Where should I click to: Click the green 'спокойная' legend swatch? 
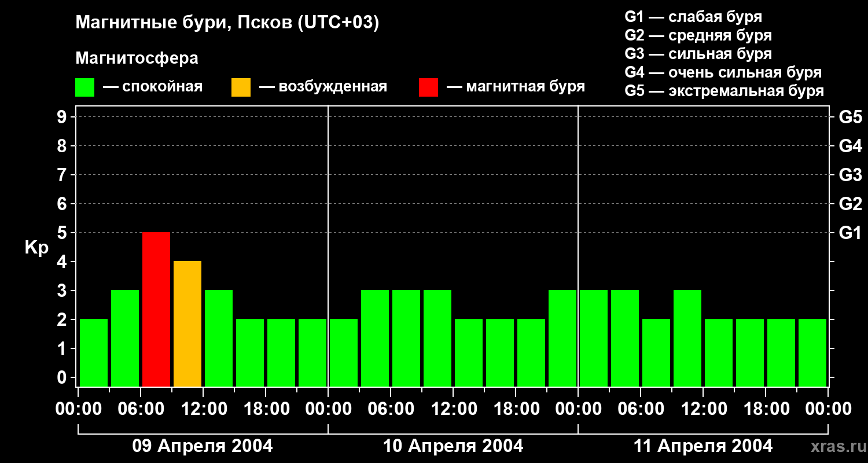[84, 87]
